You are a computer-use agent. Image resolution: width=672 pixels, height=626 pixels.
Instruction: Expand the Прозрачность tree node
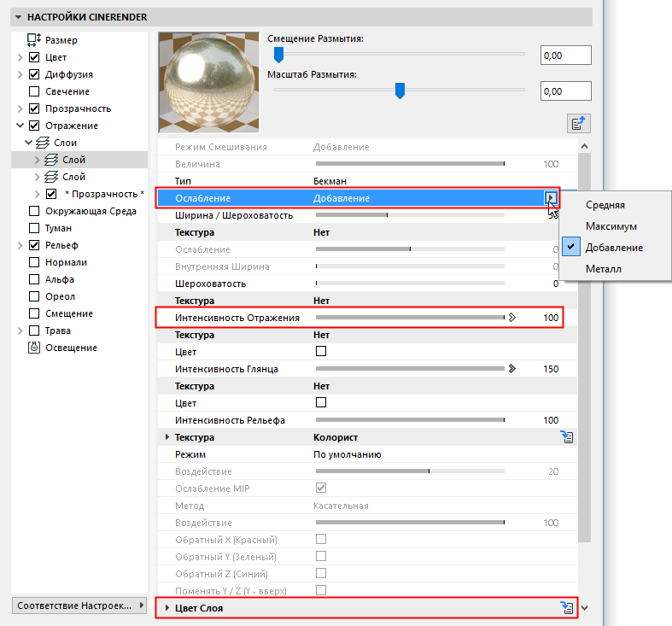coord(20,108)
